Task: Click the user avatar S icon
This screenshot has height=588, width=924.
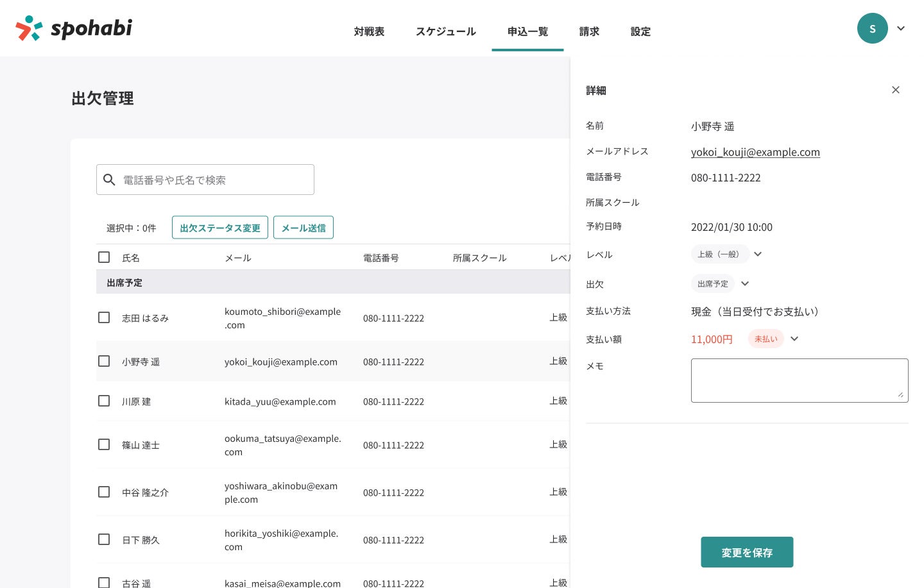Action: tap(872, 28)
